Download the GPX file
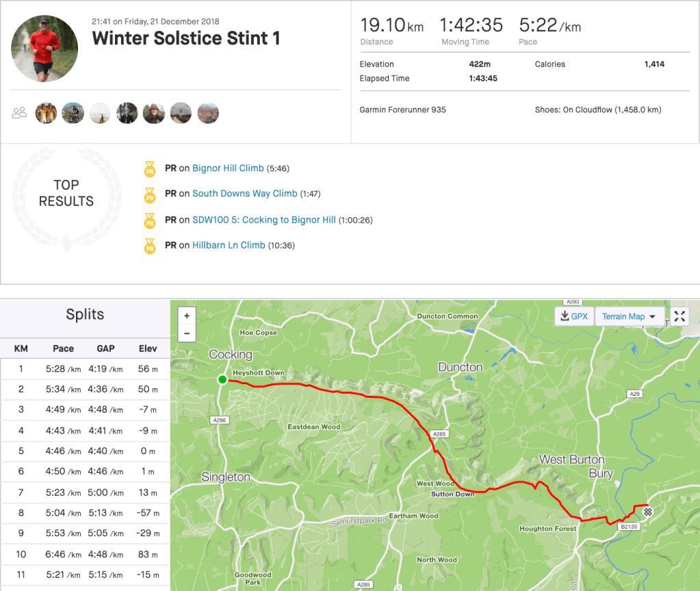The image size is (700, 591). click(x=573, y=316)
